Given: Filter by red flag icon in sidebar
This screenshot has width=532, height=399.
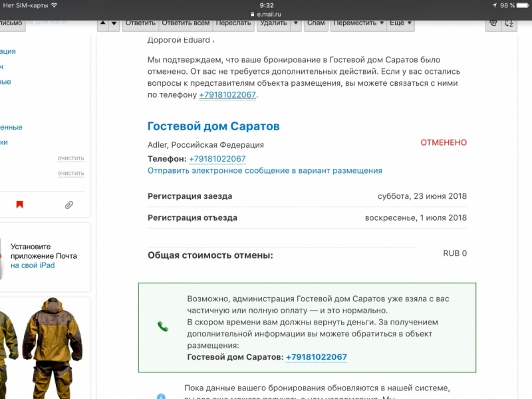Looking at the screenshot, I should tap(19, 205).
